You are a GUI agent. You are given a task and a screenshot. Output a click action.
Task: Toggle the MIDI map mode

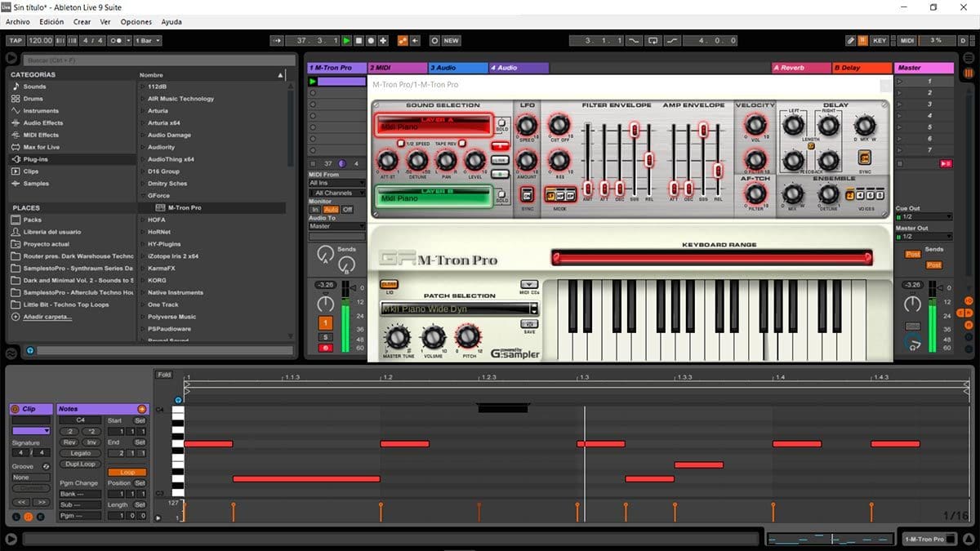tap(906, 40)
